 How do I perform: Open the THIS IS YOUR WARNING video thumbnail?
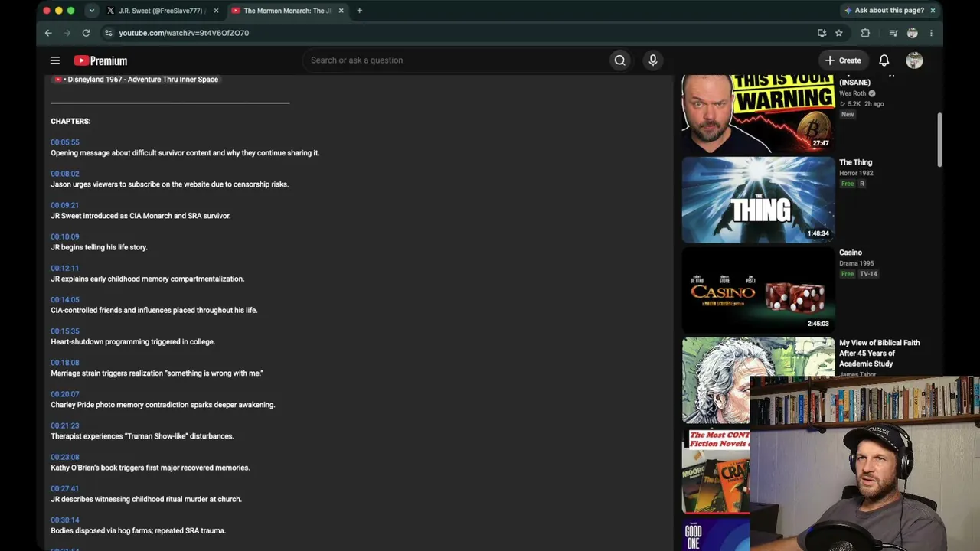(x=758, y=112)
